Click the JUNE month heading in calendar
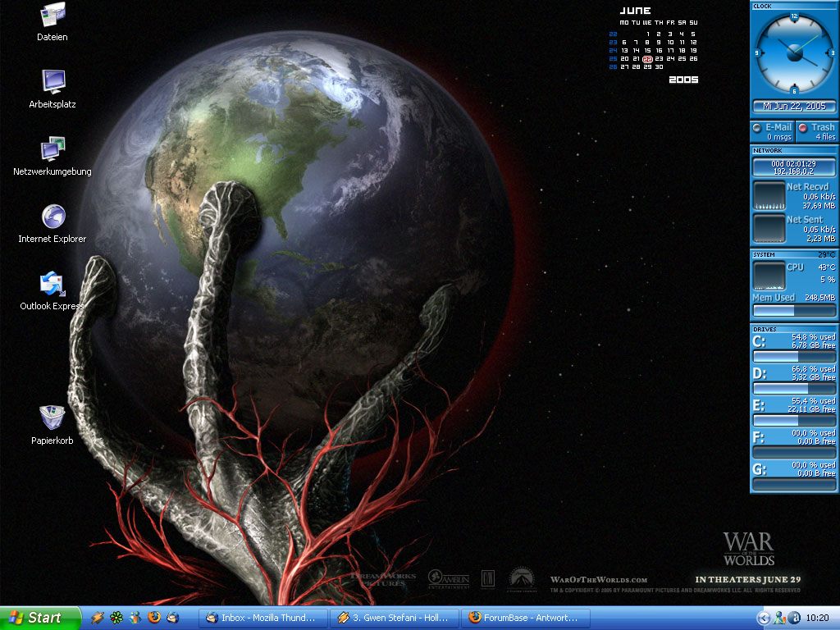 tap(636, 11)
